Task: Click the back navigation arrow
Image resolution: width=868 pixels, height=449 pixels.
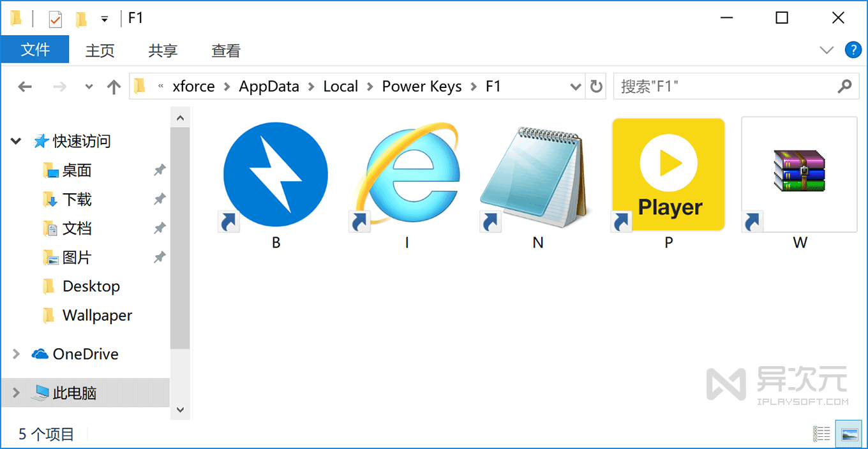Action: pyautogui.click(x=24, y=86)
